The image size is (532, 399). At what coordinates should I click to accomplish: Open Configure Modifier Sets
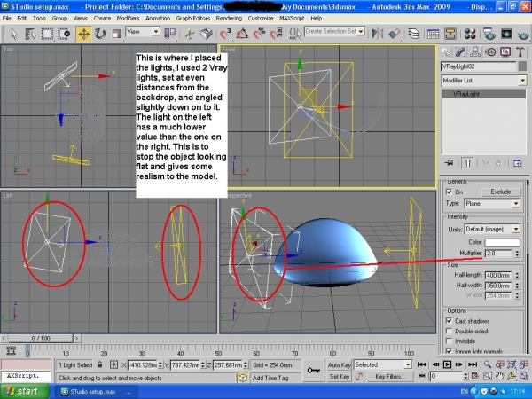click(x=518, y=163)
